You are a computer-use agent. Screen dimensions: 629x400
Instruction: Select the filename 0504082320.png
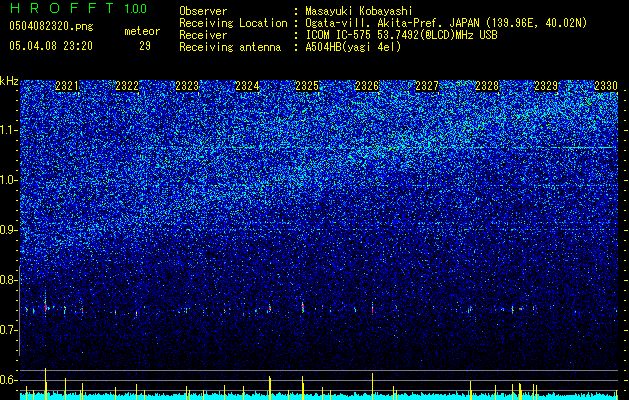51,26
